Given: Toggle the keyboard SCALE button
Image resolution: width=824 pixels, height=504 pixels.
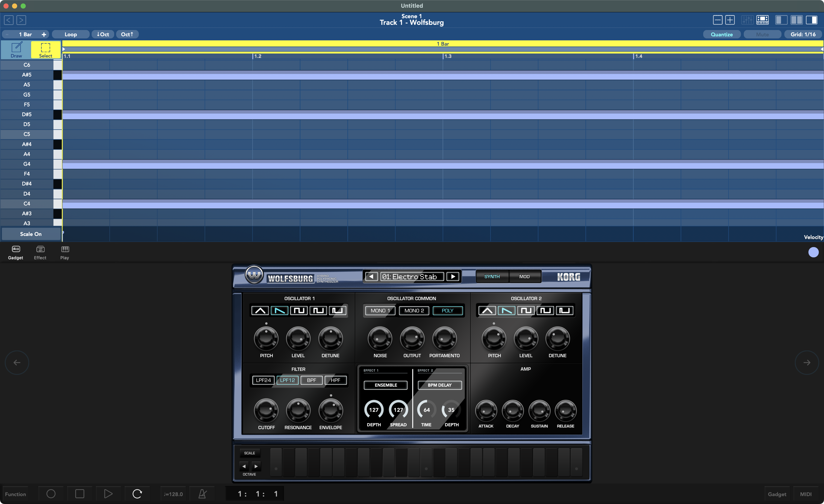Looking at the screenshot, I should point(250,453).
